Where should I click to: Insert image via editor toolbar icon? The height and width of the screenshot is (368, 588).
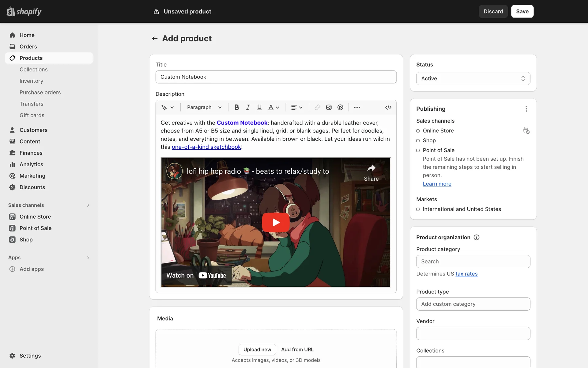(x=329, y=107)
